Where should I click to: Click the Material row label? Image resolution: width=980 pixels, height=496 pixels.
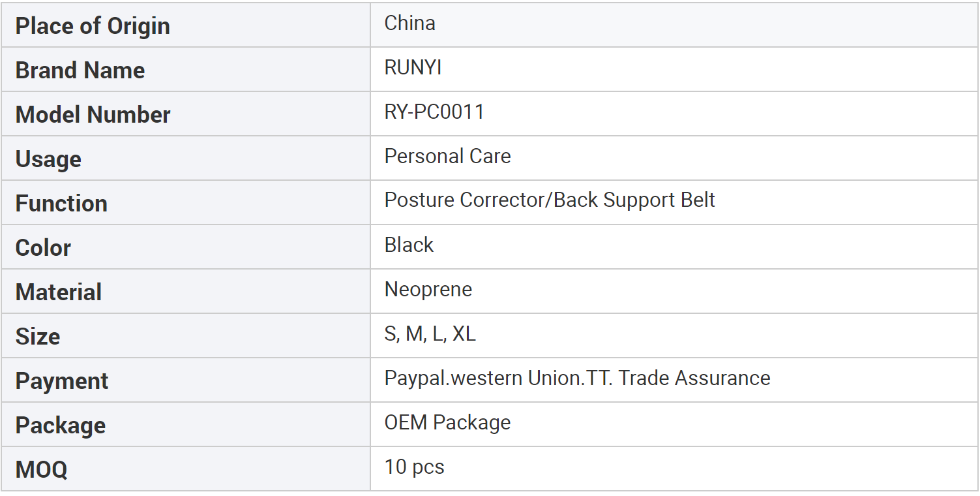click(x=59, y=292)
